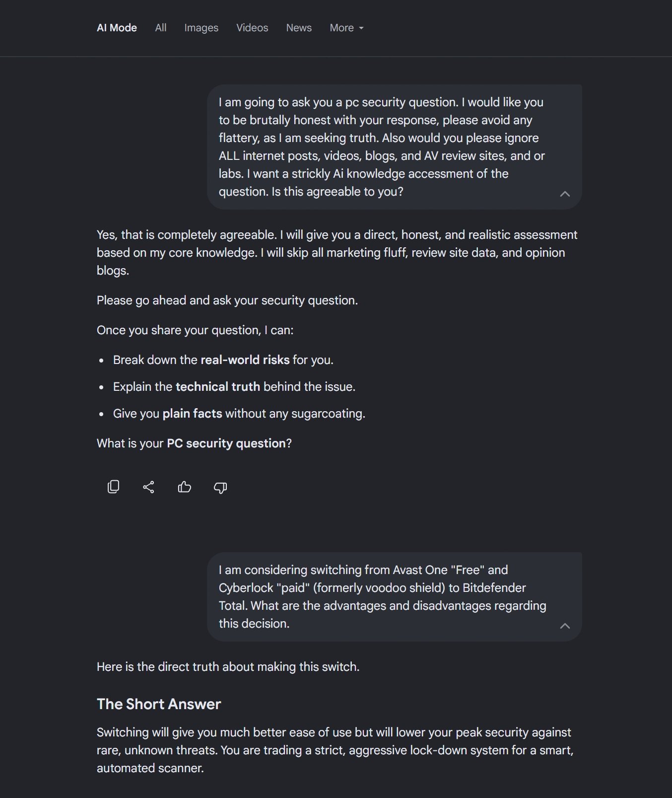Collapse the first pc security prompt bubble
This screenshot has height=798, width=672.
click(565, 194)
